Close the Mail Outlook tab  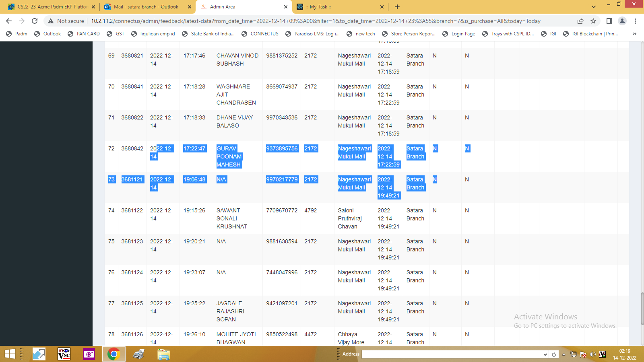190,7
